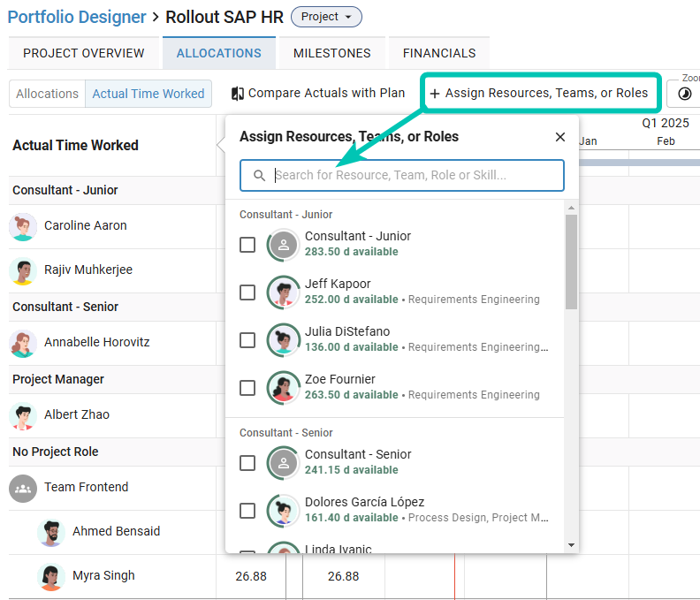This screenshot has width=700, height=600.
Task: Click the Ahmed Bensaid row name
Action: [x=116, y=531]
